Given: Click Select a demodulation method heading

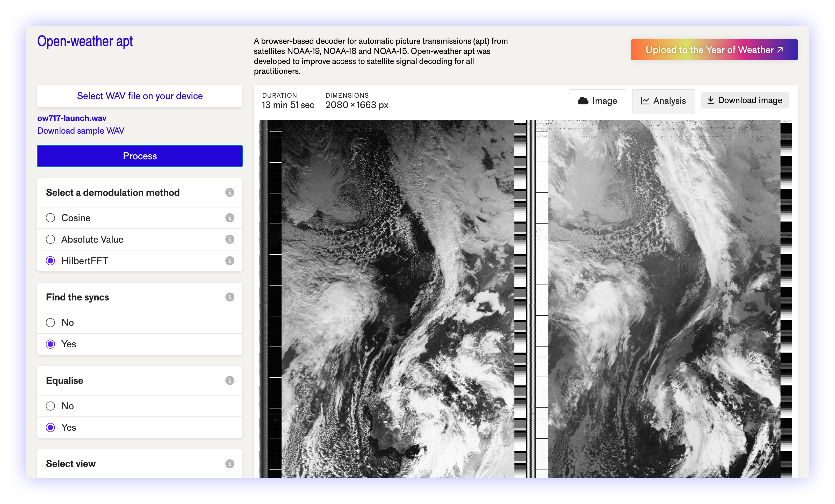Looking at the screenshot, I should [x=112, y=192].
